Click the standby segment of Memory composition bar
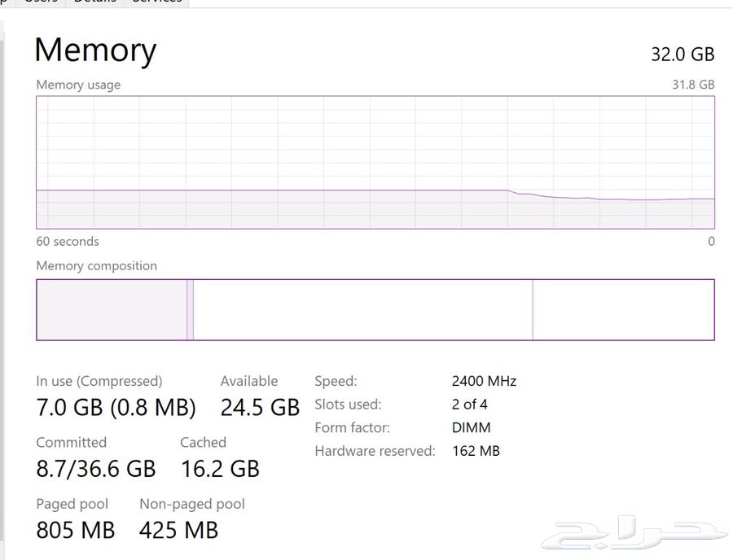 362,309
